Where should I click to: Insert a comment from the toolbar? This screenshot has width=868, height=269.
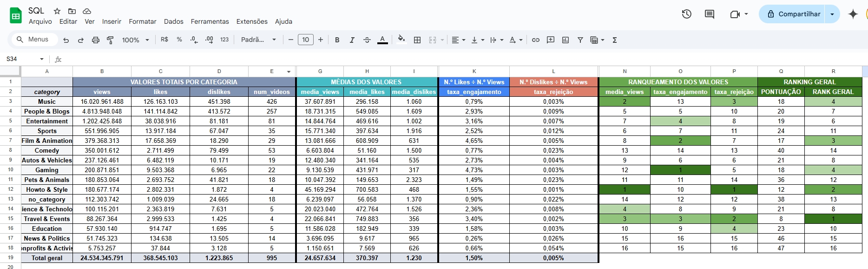coord(551,40)
